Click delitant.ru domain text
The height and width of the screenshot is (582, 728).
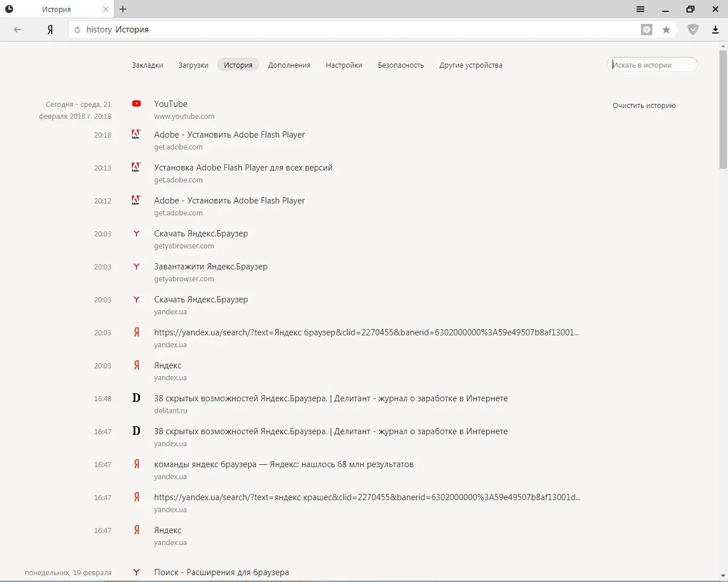pos(171,410)
